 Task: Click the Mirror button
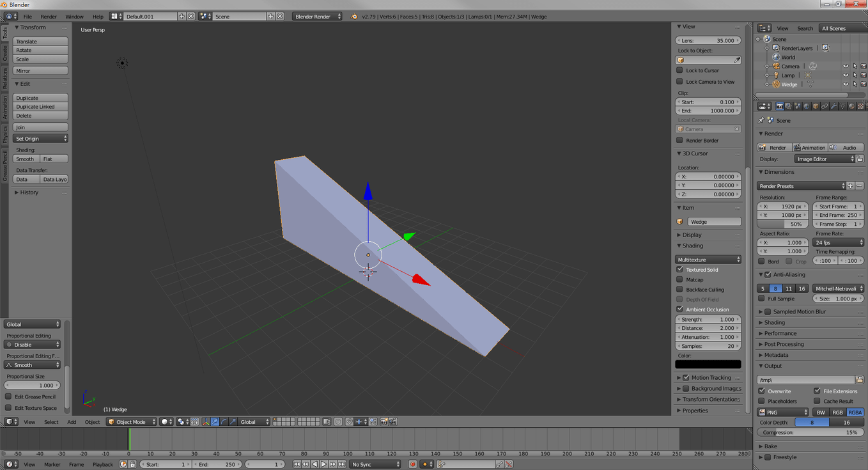click(x=40, y=71)
